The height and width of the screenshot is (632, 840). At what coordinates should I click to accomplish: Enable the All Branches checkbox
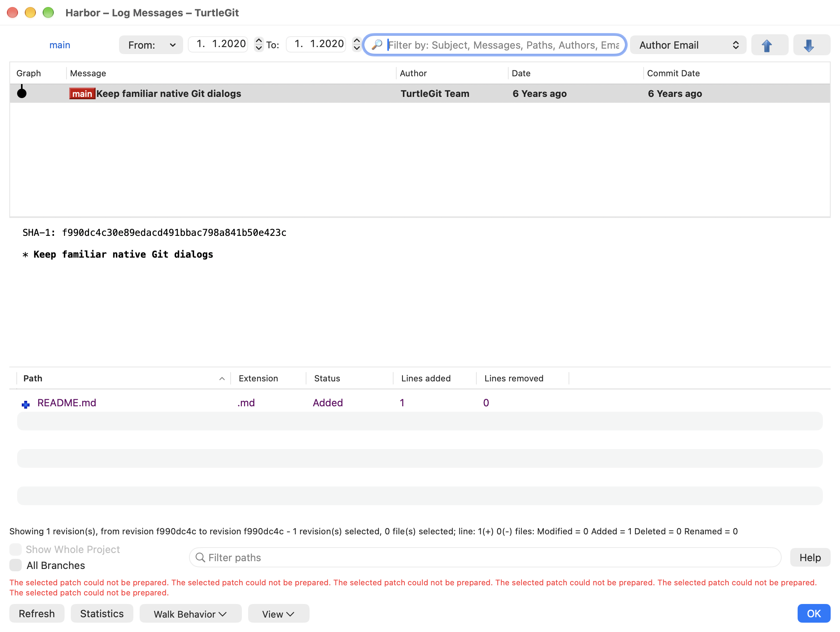(16, 565)
